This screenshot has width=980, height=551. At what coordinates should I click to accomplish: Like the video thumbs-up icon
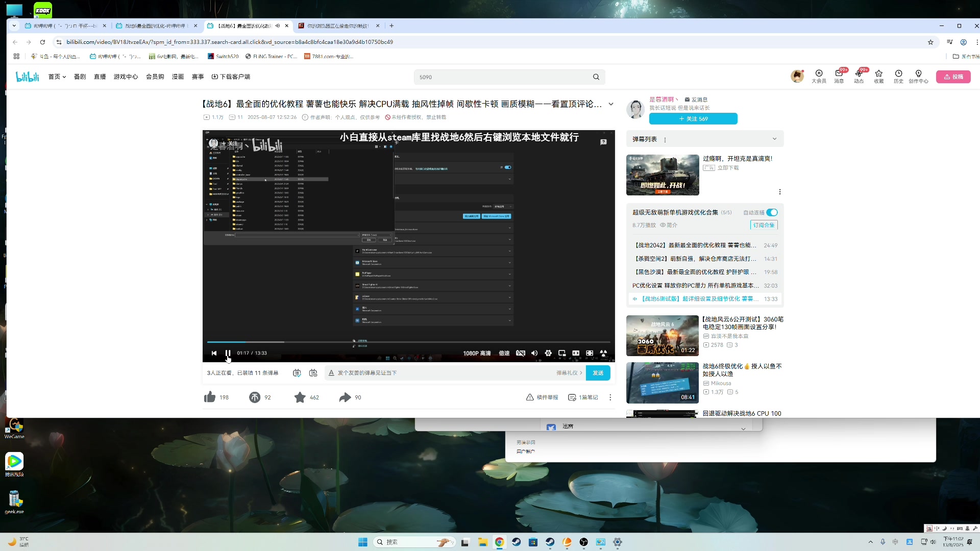click(x=210, y=397)
